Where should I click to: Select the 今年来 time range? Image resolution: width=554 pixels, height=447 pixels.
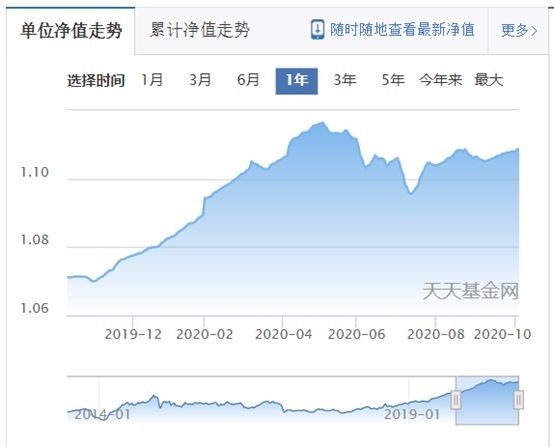pyautogui.click(x=441, y=80)
